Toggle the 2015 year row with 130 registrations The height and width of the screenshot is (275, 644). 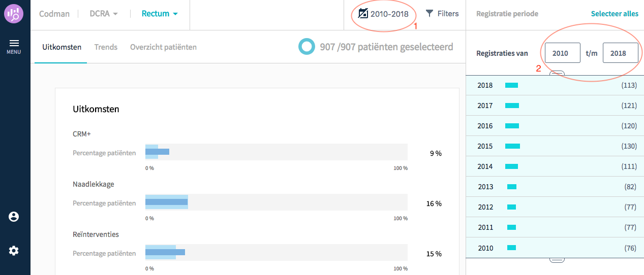[x=555, y=146]
